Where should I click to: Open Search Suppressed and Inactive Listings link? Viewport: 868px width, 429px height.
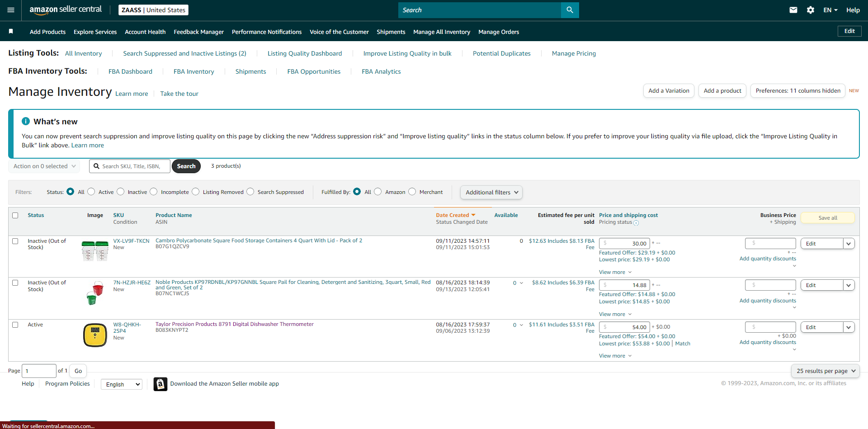pos(184,53)
